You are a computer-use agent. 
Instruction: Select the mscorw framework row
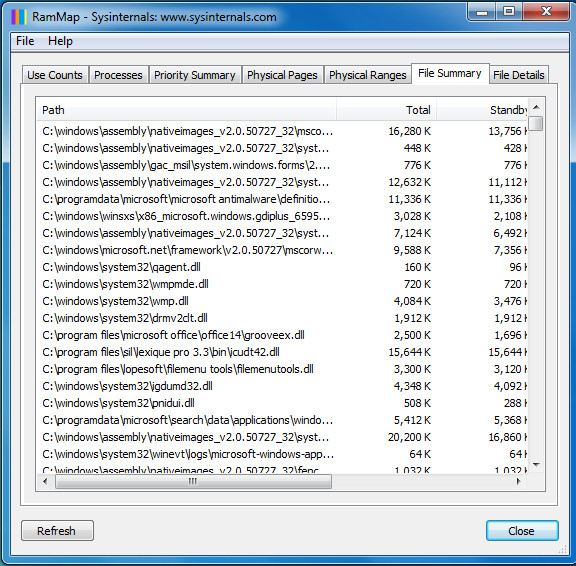point(282,250)
